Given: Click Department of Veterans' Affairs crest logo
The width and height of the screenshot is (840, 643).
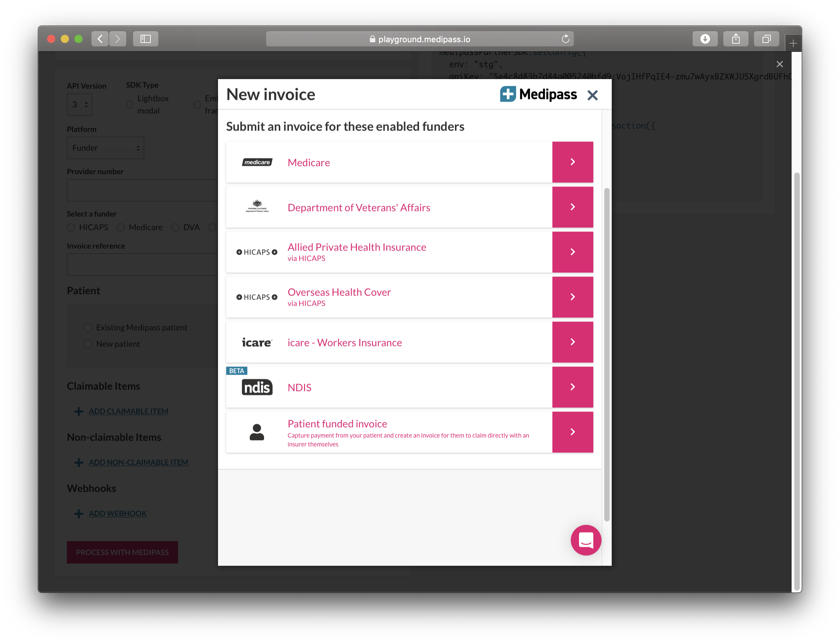Looking at the screenshot, I should pyautogui.click(x=257, y=206).
